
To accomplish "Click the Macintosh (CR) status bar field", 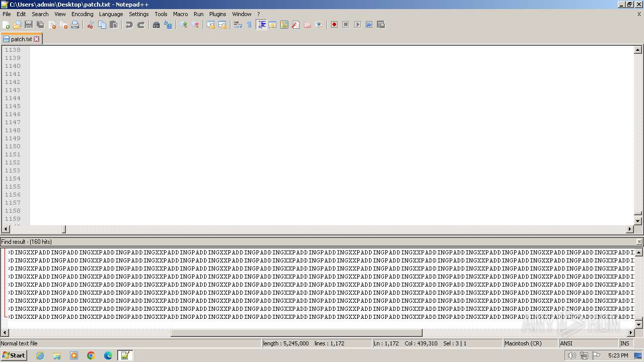I will [x=531, y=343].
